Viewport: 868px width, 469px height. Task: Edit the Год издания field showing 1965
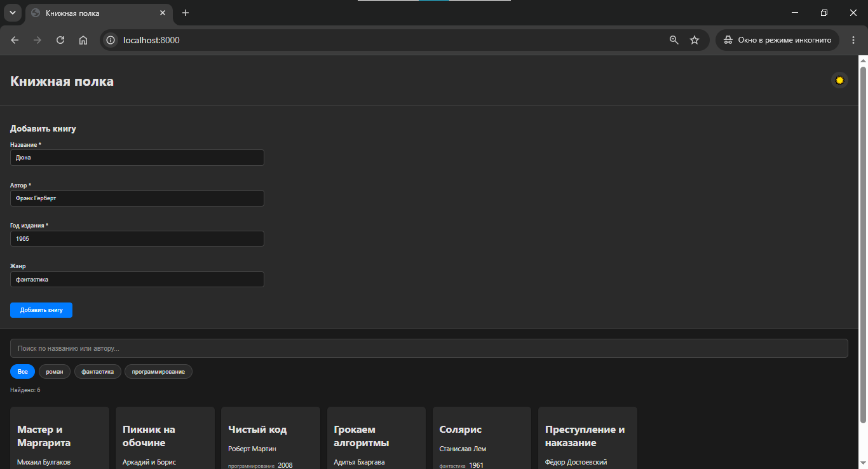[137, 239]
